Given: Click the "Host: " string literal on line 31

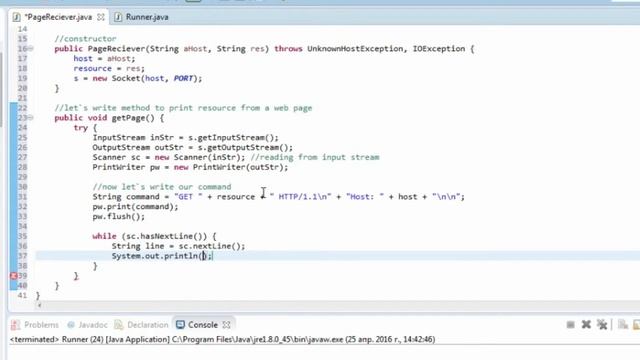Looking at the screenshot, I should (365, 197).
